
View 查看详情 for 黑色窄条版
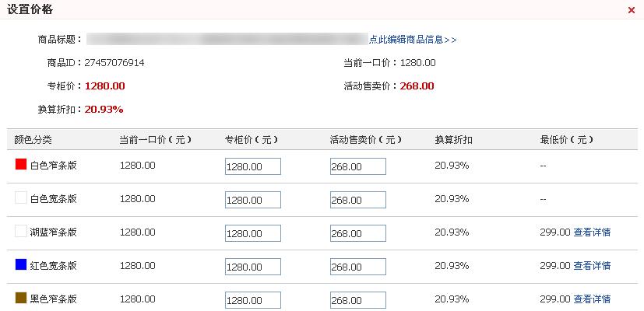pos(592,299)
